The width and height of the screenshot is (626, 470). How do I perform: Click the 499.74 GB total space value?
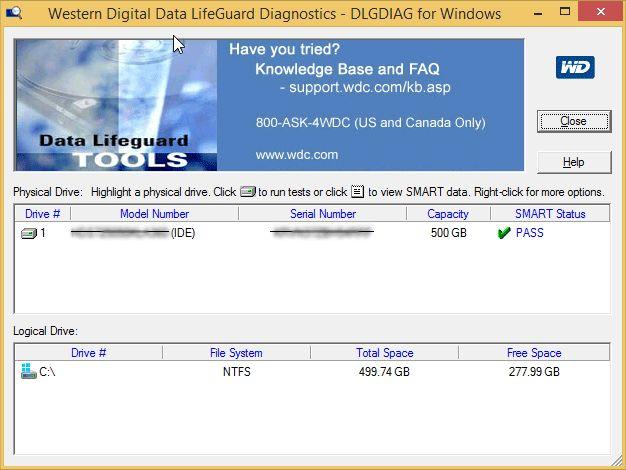click(x=384, y=372)
